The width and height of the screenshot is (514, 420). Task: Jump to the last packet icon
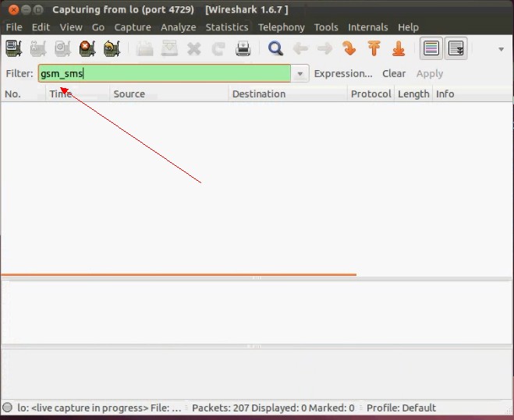(399, 48)
